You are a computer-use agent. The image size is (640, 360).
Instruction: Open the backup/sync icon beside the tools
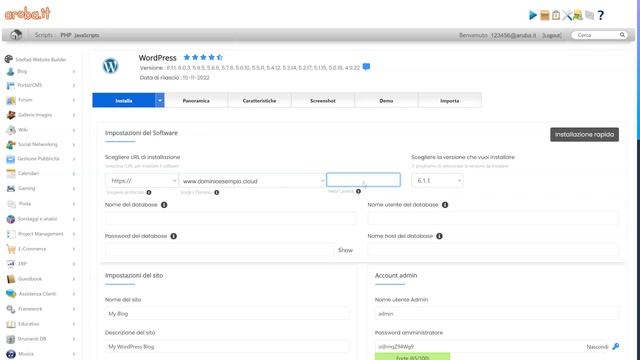click(578, 15)
